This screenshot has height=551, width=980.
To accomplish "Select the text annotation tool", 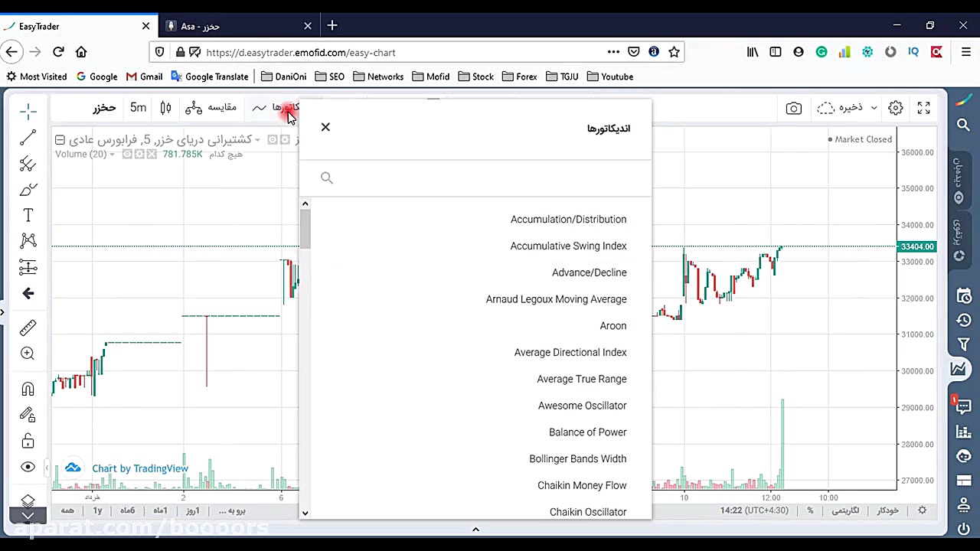I will [x=28, y=216].
